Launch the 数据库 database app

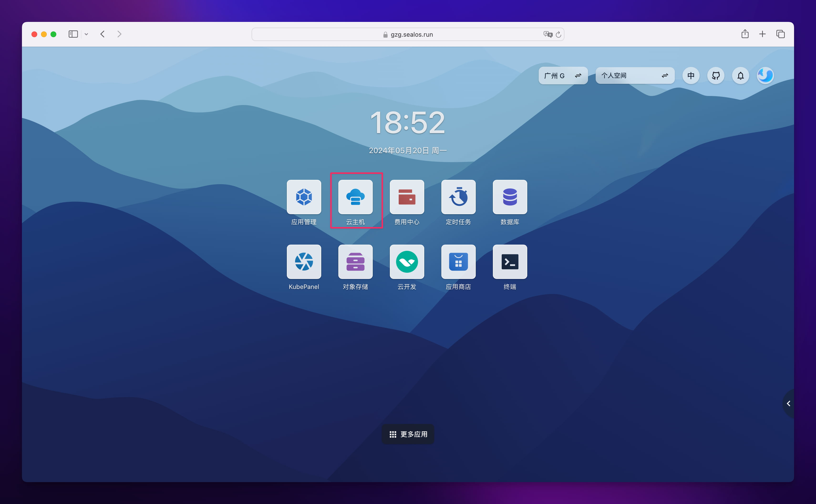pos(509,197)
